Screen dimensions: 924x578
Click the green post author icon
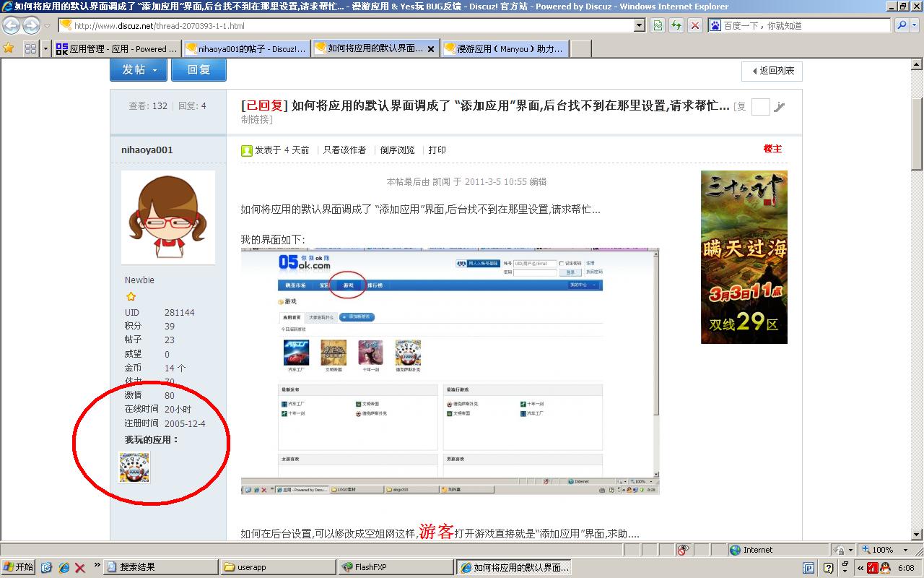click(x=247, y=150)
